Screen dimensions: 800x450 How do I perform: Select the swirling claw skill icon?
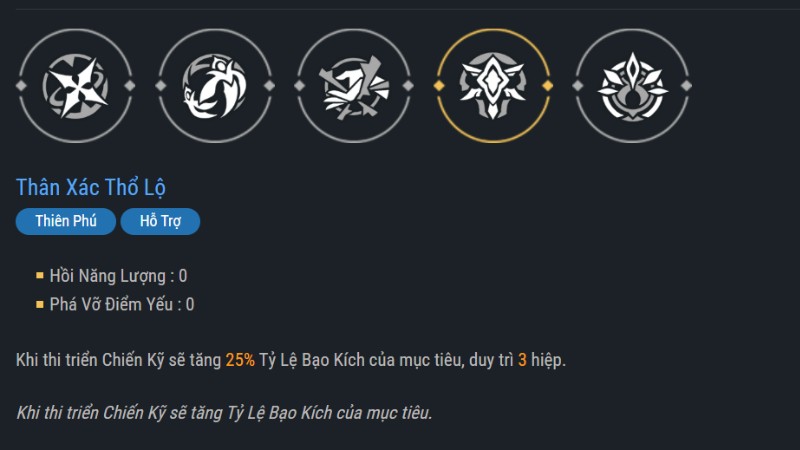coord(215,86)
